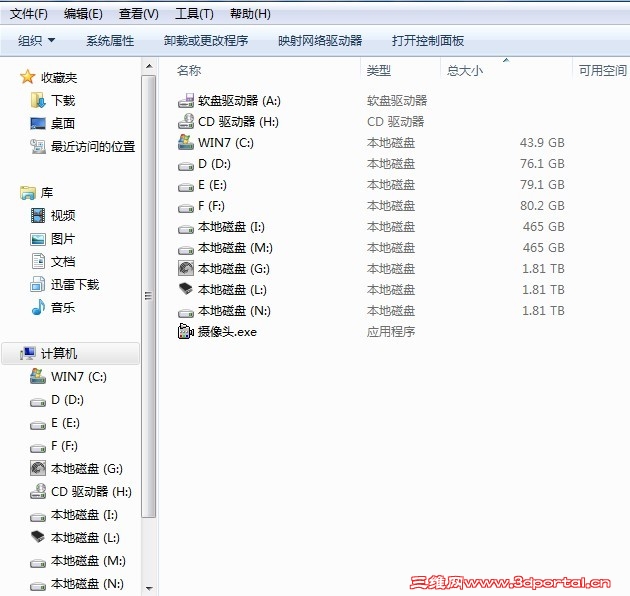The image size is (630, 596).
Task: Select 本地磁盘 (G:) icon in file list
Action: coord(186,268)
